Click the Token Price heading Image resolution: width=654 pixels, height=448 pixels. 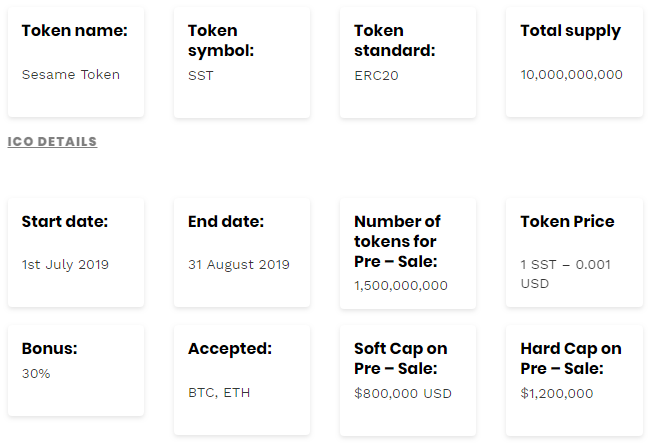[567, 221]
